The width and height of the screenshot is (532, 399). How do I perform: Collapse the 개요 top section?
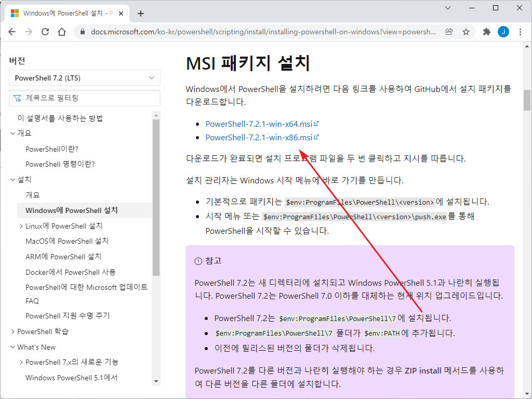pyautogui.click(x=13, y=134)
